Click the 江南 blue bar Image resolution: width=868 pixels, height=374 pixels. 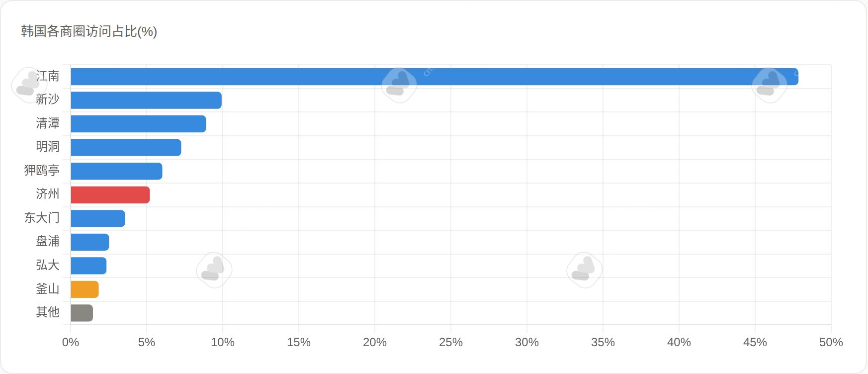[434, 77]
